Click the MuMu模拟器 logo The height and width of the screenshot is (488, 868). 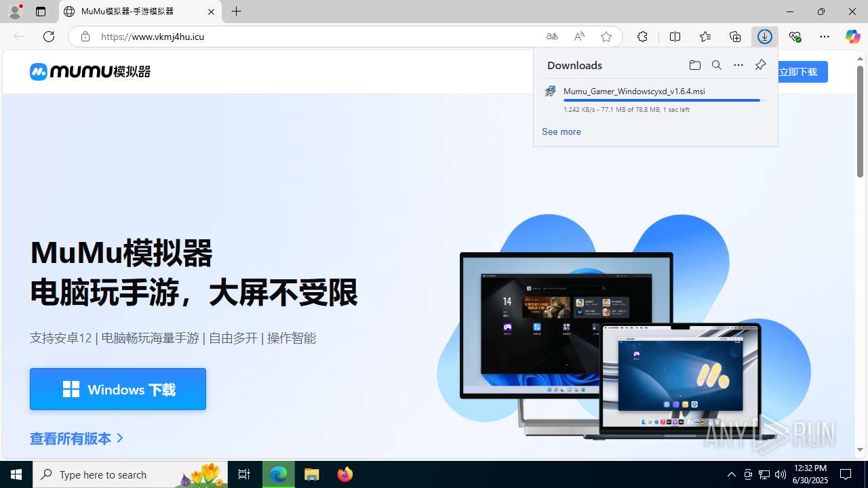pyautogui.click(x=90, y=71)
